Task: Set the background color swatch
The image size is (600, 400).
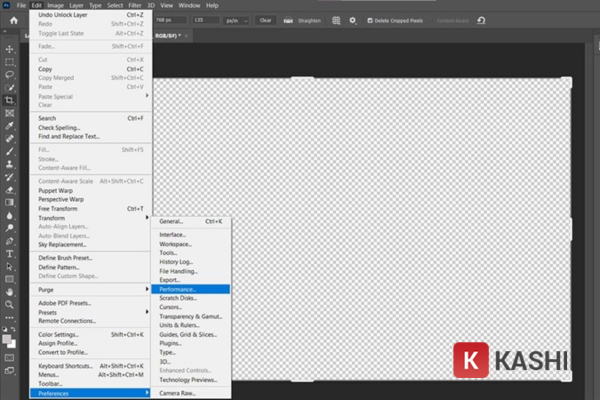Action: point(13,345)
